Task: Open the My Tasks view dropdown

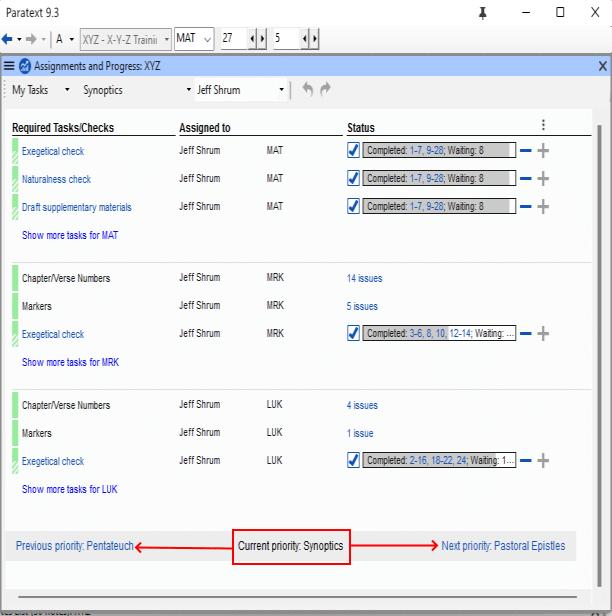Action: 40,90
